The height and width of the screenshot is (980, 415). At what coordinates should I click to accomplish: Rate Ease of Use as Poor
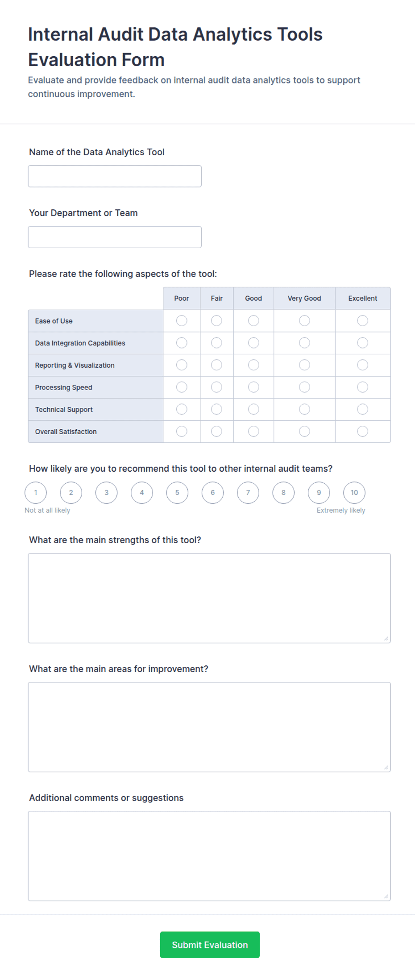182,321
